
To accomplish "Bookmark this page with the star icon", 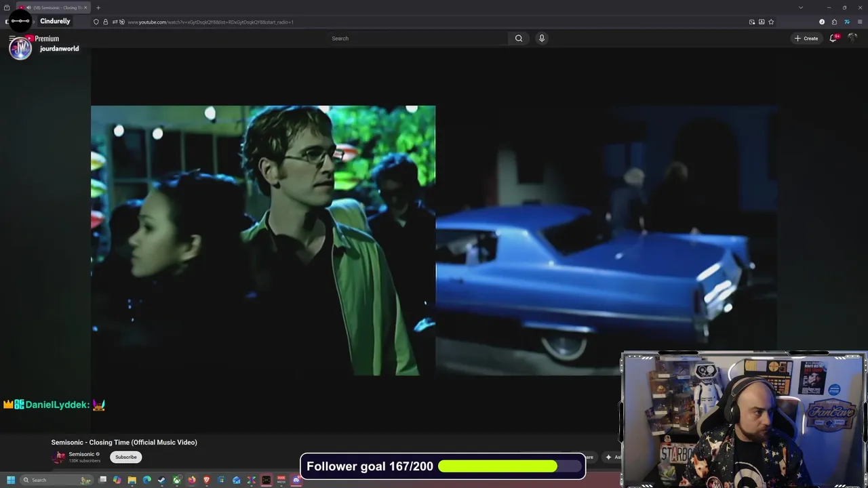I will point(771,22).
